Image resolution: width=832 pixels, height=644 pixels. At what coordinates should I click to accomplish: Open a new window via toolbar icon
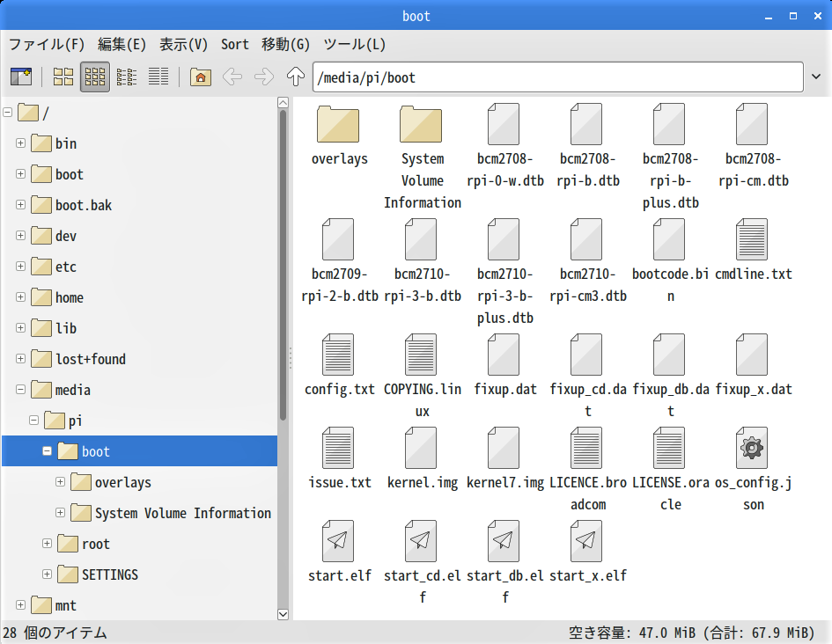[x=21, y=77]
